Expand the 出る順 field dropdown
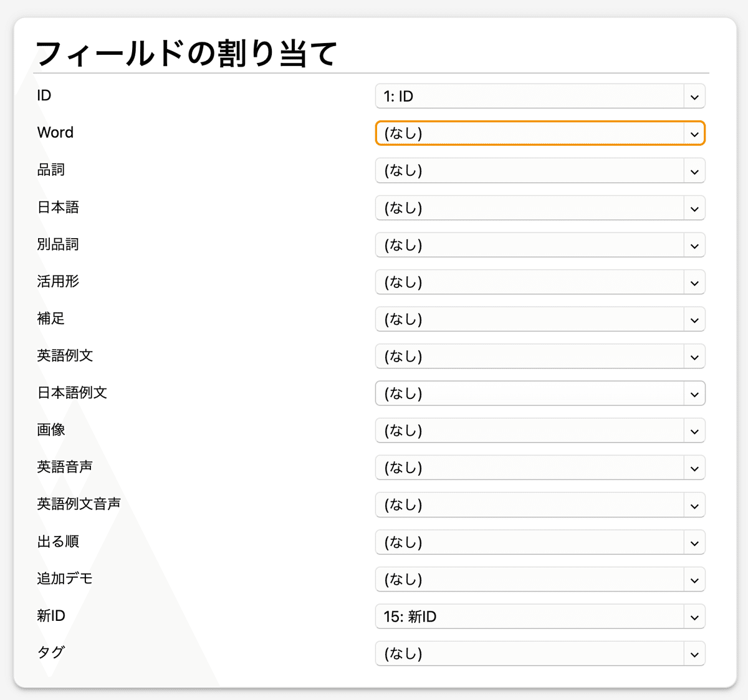 pos(540,542)
